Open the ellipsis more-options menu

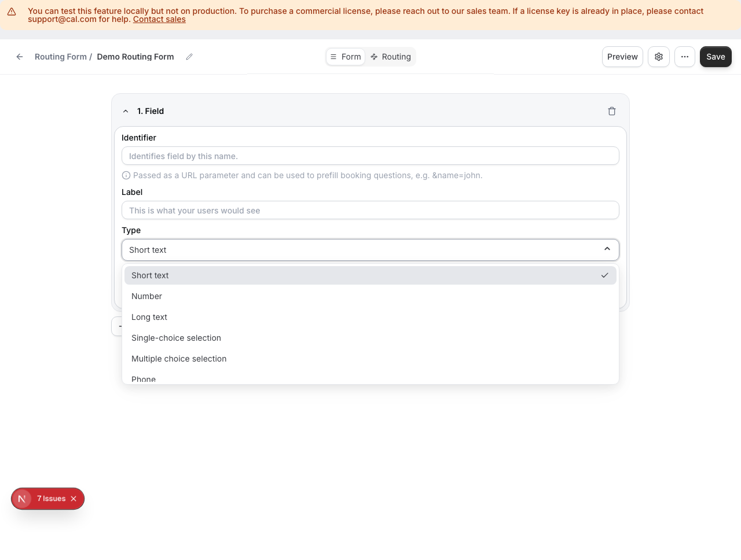tap(684, 57)
